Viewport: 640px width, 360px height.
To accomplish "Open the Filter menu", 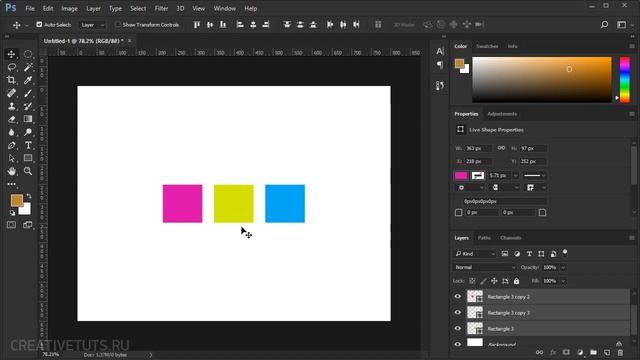I will point(161,8).
